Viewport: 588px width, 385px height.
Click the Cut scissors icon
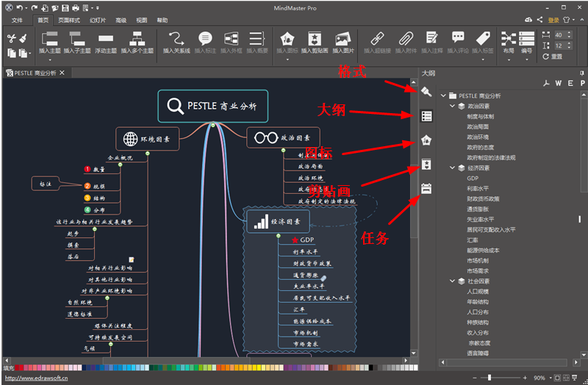[x=11, y=38]
